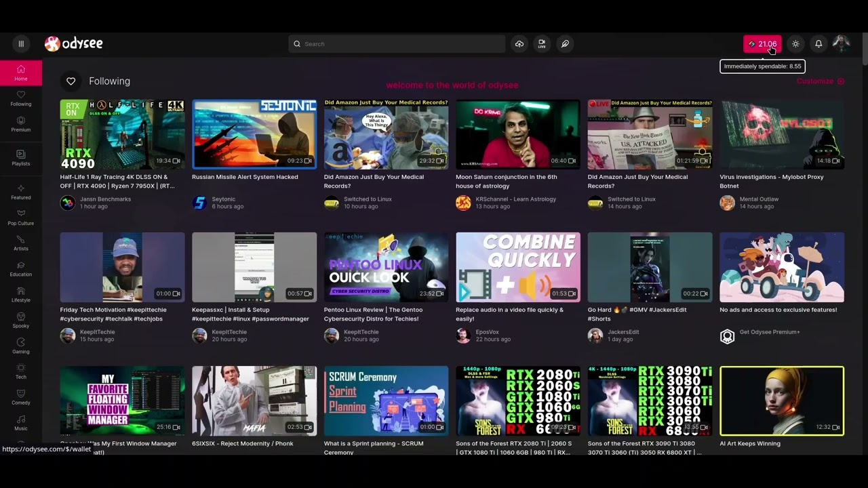The height and width of the screenshot is (488, 868).
Task: Click the Customize link
Action: pyautogui.click(x=821, y=81)
